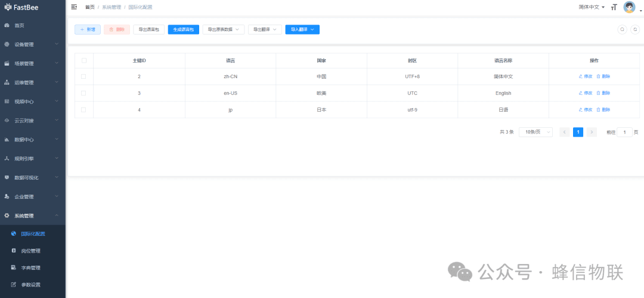Click 修改 link in en-US row

pos(586,93)
